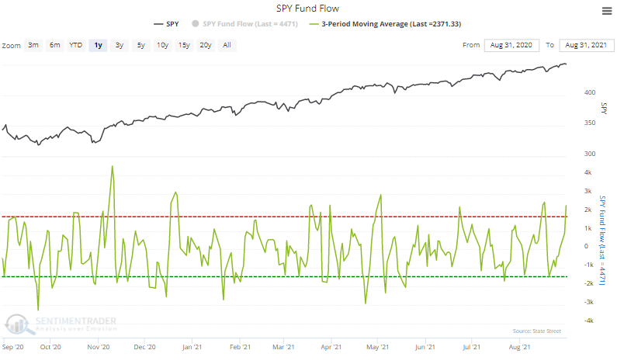Switch zoom to 3y

pyautogui.click(x=119, y=45)
